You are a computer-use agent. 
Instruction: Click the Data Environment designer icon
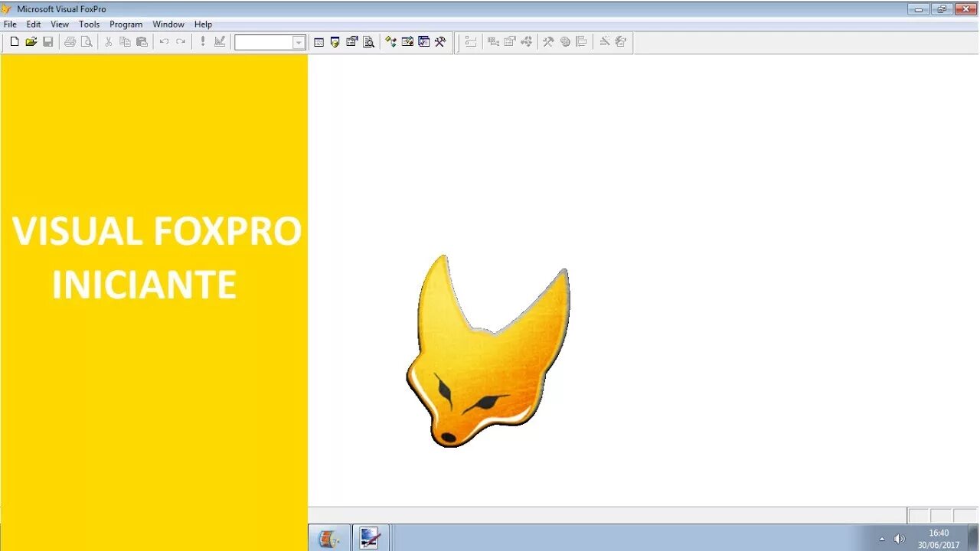tap(493, 42)
